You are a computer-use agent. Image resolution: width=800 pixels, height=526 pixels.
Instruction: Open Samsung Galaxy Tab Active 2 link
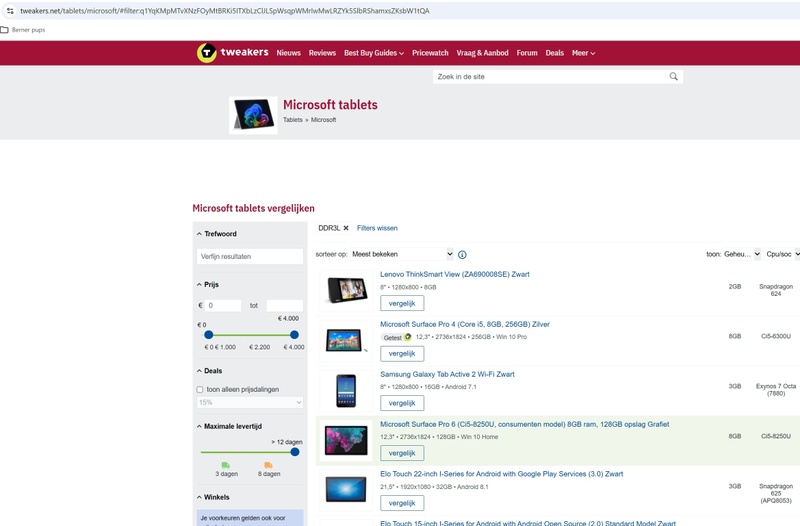click(x=447, y=374)
